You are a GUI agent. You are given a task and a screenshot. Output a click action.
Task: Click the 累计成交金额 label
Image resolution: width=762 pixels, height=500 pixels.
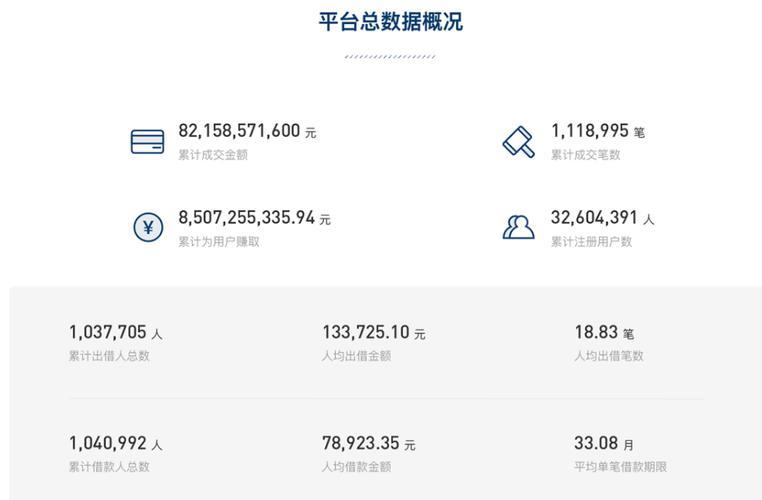pyautogui.click(x=213, y=155)
